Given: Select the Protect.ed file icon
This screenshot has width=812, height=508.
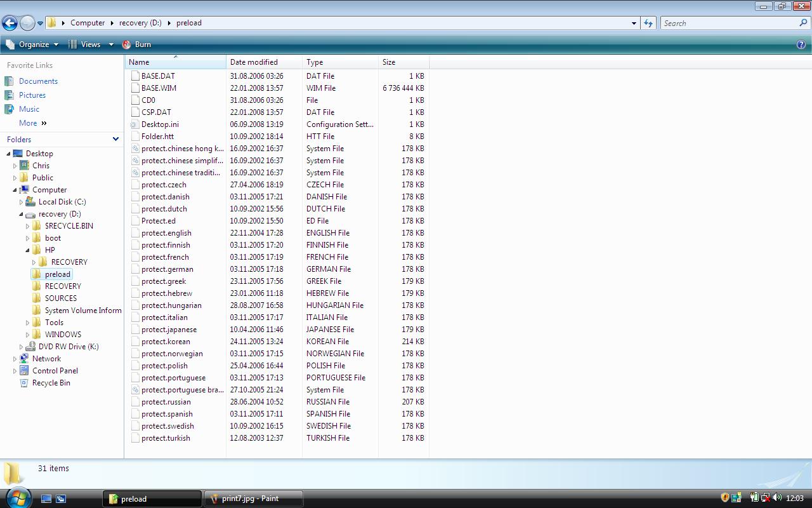Looking at the screenshot, I should click(134, 220).
